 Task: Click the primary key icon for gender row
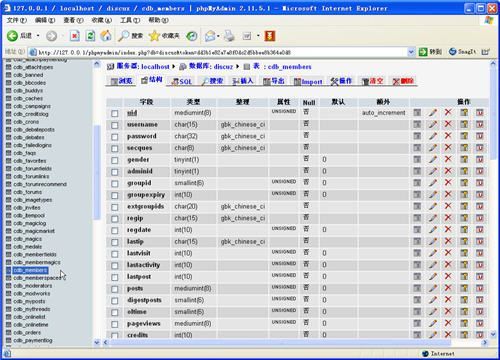(464, 159)
